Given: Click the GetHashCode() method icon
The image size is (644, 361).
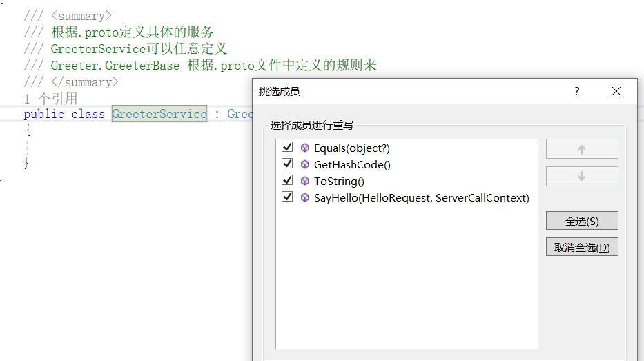Looking at the screenshot, I should point(305,164).
